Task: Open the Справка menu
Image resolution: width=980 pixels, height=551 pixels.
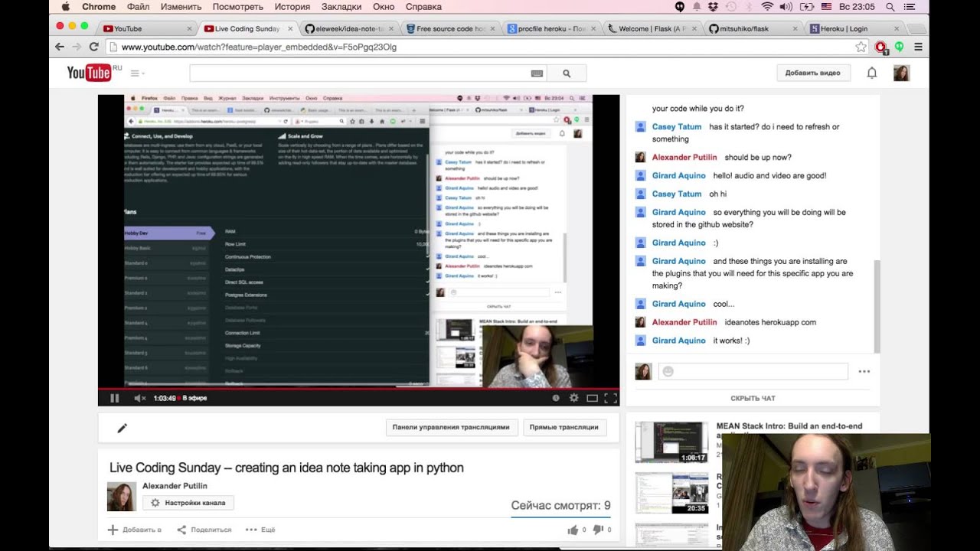Action: pyautogui.click(x=423, y=7)
